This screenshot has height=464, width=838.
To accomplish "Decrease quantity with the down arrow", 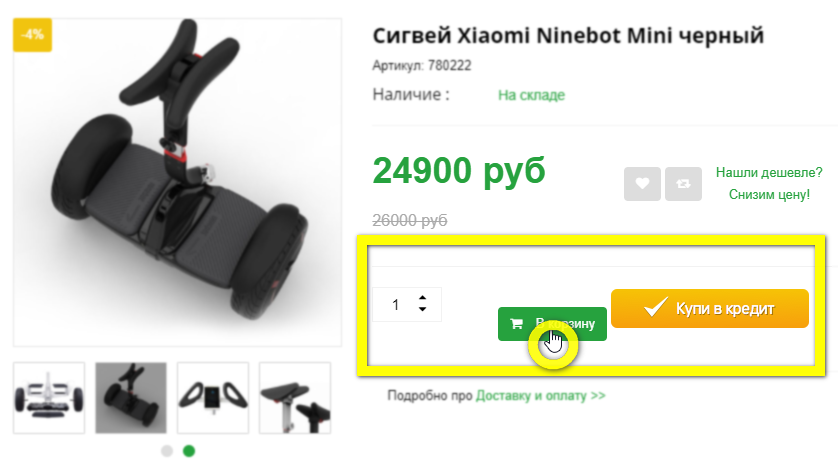I will (422, 309).
